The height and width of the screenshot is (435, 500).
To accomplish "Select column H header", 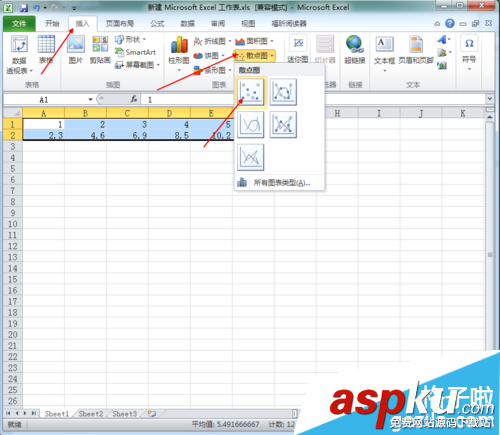I will pyautogui.click(x=337, y=113).
